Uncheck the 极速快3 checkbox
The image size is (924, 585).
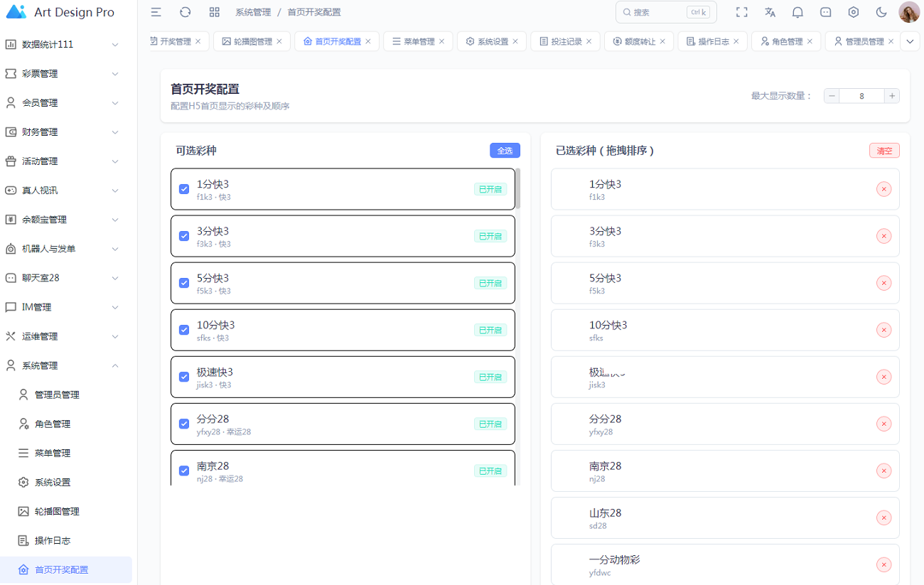pyautogui.click(x=184, y=377)
